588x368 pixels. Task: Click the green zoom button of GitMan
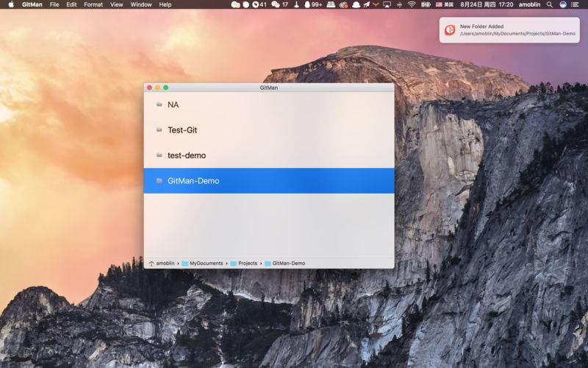(x=166, y=88)
